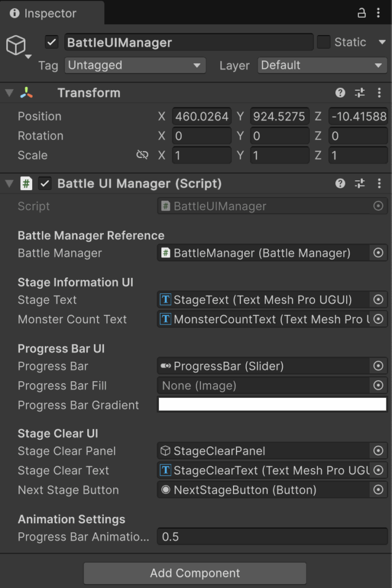Viewport: 392px width, 588px height.
Task: Open the Static flags dropdown arrow
Action: coord(382,42)
